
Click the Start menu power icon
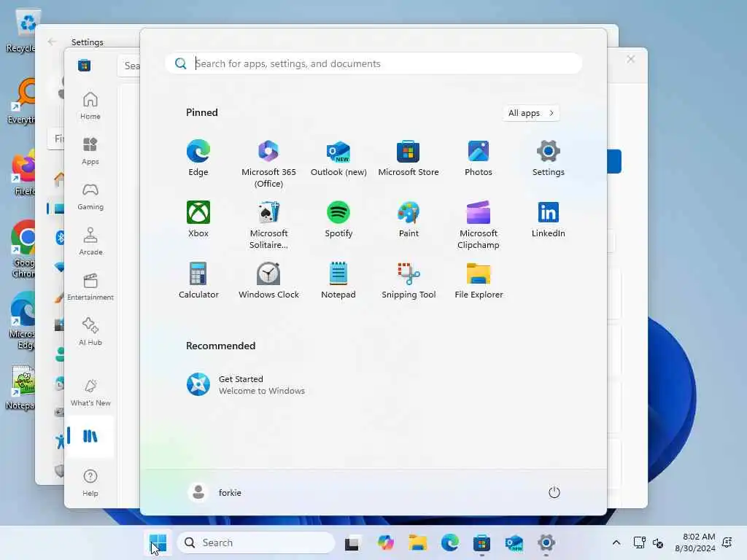tap(554, 492)
